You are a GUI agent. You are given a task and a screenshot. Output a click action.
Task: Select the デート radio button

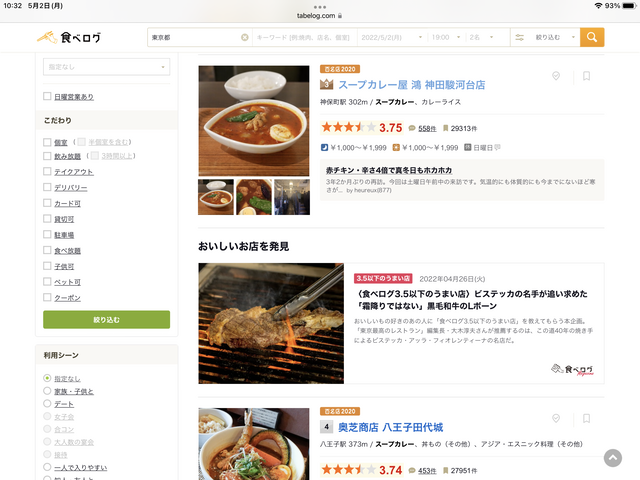(47, 404)
